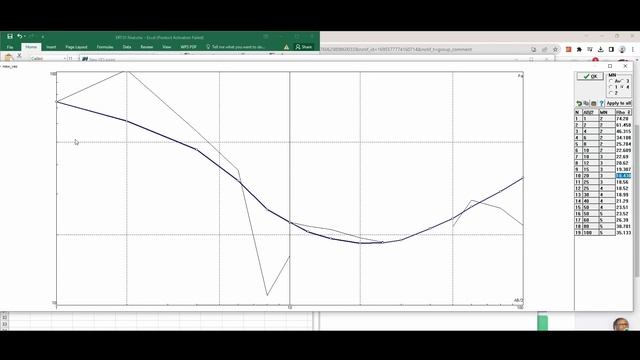Viewport: 640px width, 360px height.
Task: Select MN radio option 2
Action: pyautogui.click(x=613, y=93)
